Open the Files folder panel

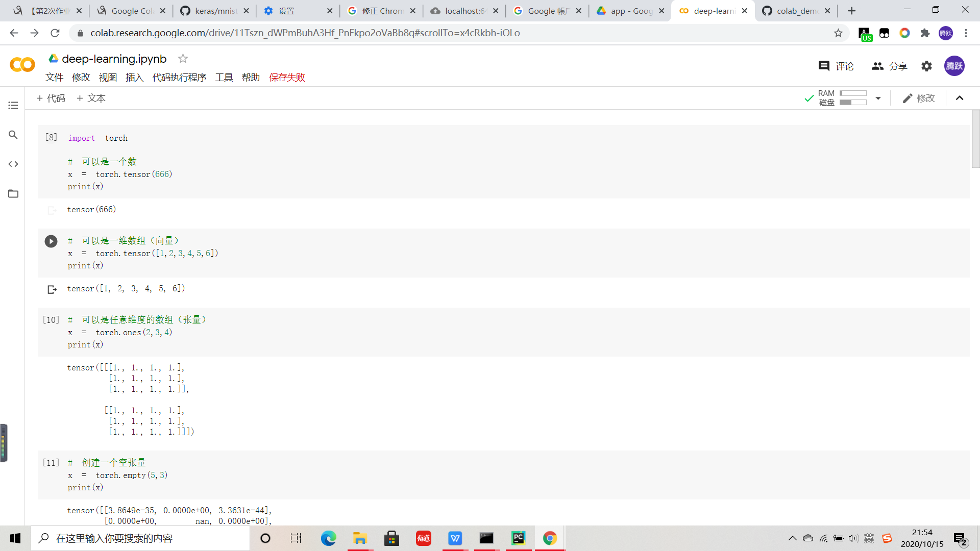point(13,194)
